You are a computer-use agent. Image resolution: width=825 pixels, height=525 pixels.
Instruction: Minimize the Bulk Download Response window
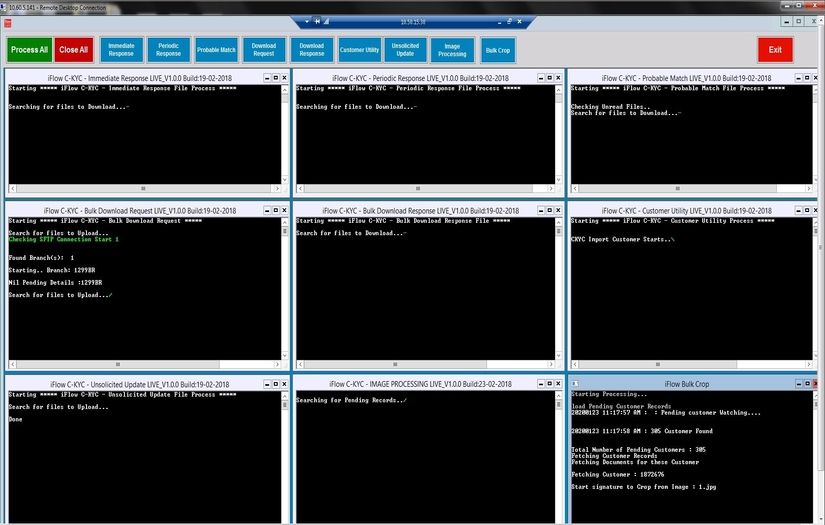(541, 210)
